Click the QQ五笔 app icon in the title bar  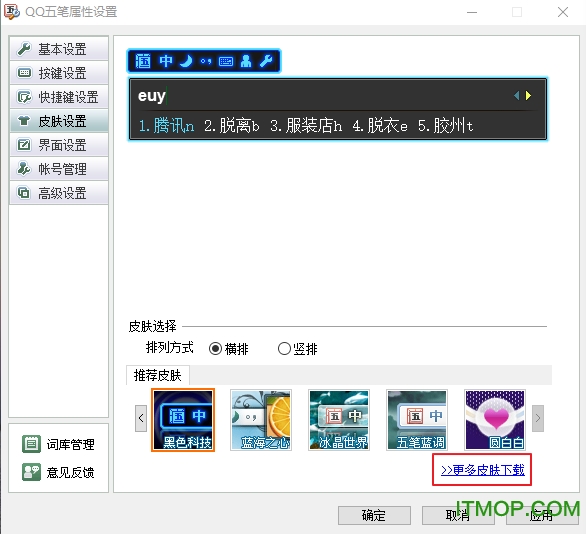click(11, 12)
